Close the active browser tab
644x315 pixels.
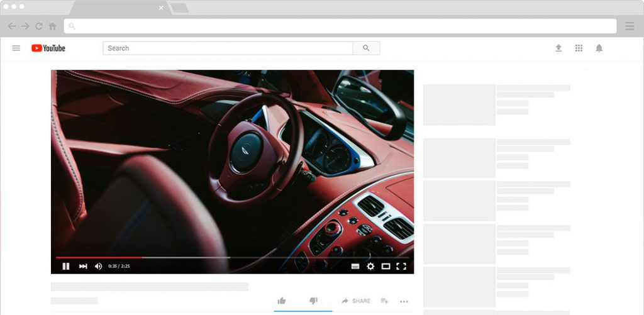[161, 8]
